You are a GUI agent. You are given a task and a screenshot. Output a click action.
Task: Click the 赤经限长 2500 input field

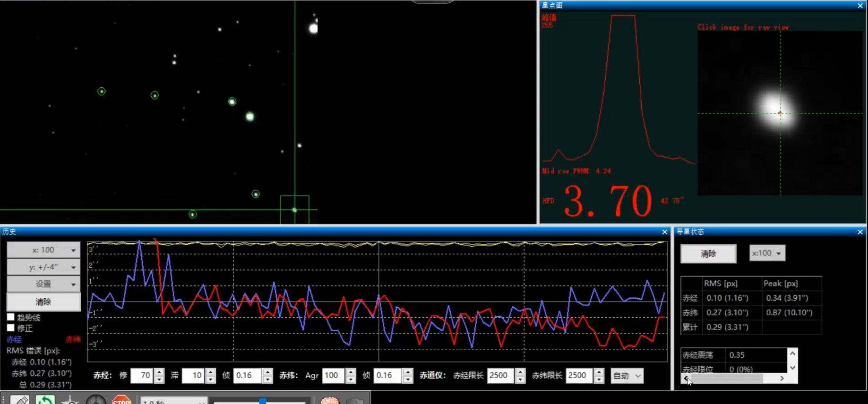(499, 376)
